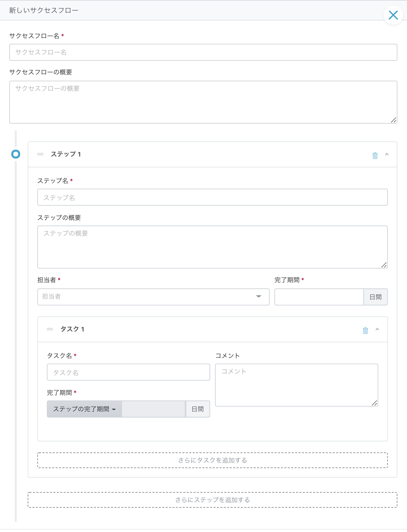Click the step 完了期間 days input
This screenshot has width=407, height=532.
point(319,297)
